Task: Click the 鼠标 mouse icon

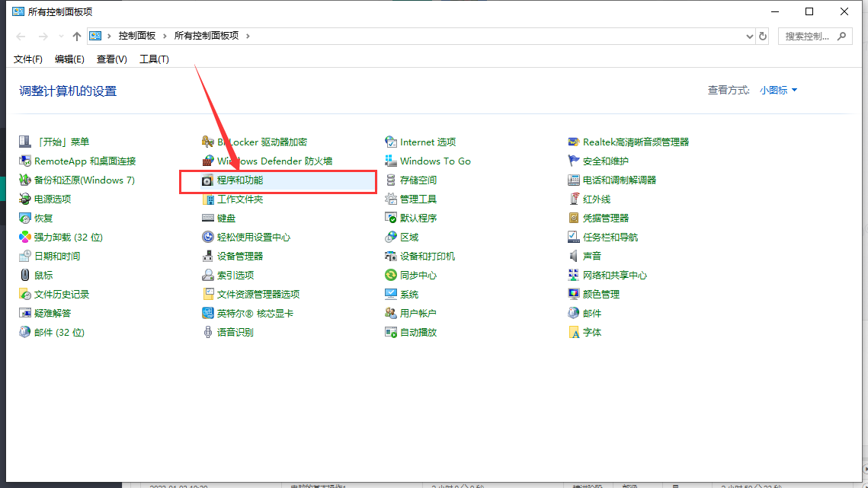Action: point(25,275)
